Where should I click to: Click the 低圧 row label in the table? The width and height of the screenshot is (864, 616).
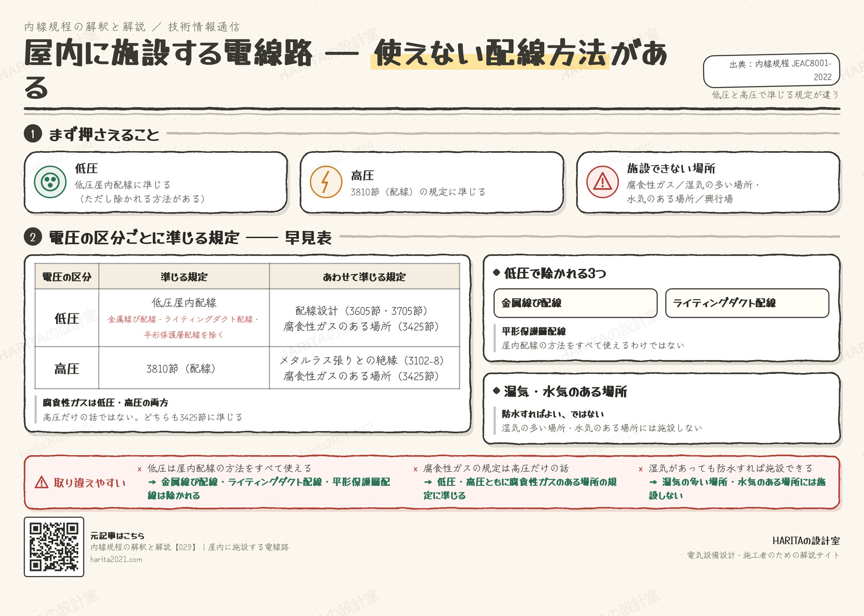click(x=67, y=318)
